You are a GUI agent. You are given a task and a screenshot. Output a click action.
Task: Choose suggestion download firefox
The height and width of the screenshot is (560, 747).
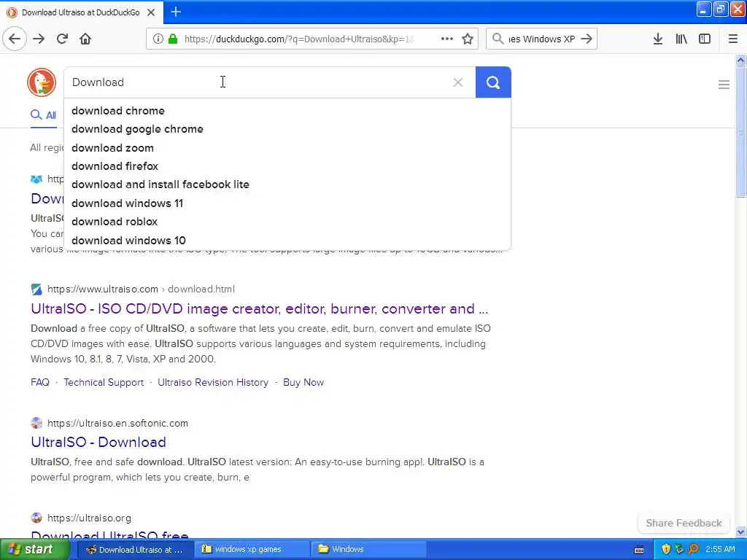coord(287,166)
